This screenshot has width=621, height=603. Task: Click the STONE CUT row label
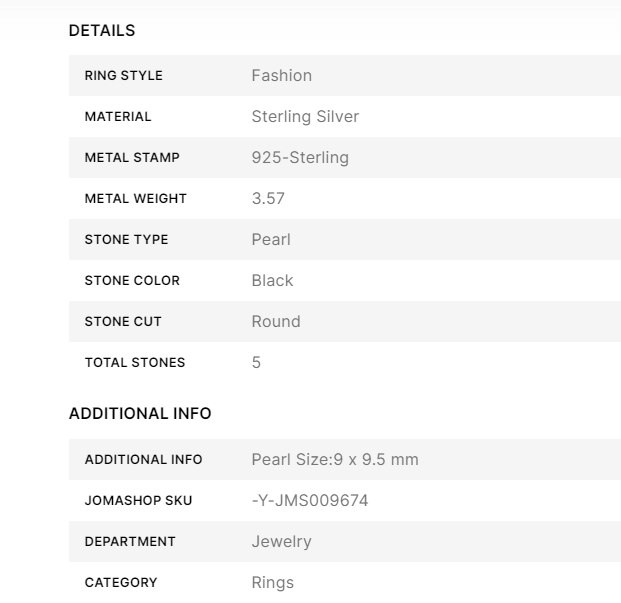point(122,322)
